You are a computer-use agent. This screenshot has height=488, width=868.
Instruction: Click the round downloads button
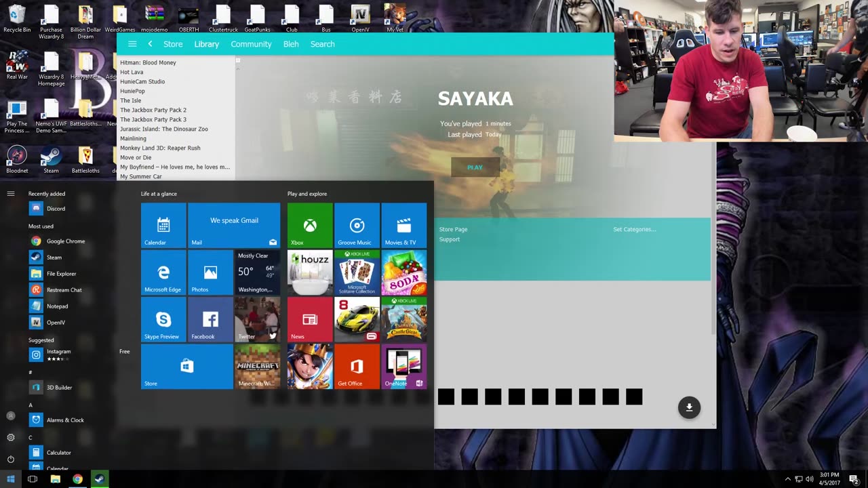(689, 407)
